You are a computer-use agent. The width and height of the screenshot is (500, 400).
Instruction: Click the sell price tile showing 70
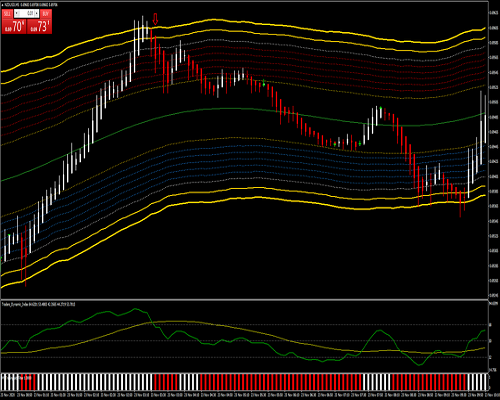point(14,26)
